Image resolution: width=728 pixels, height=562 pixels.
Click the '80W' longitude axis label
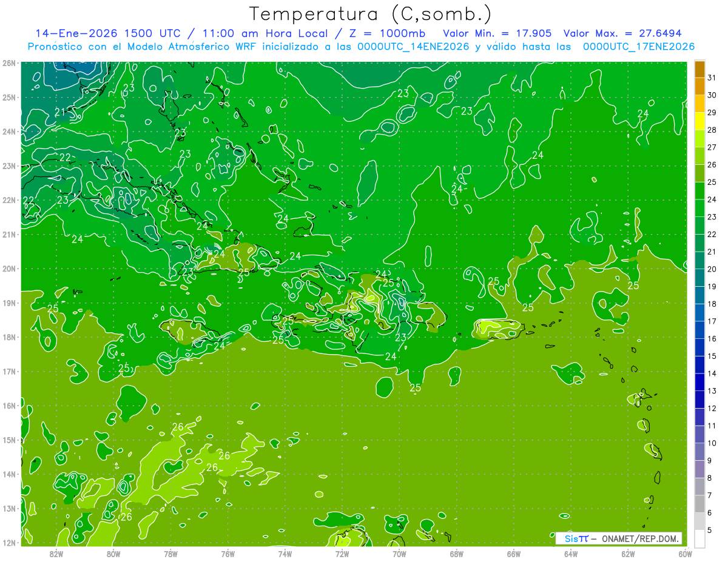[x=113, y=553]
